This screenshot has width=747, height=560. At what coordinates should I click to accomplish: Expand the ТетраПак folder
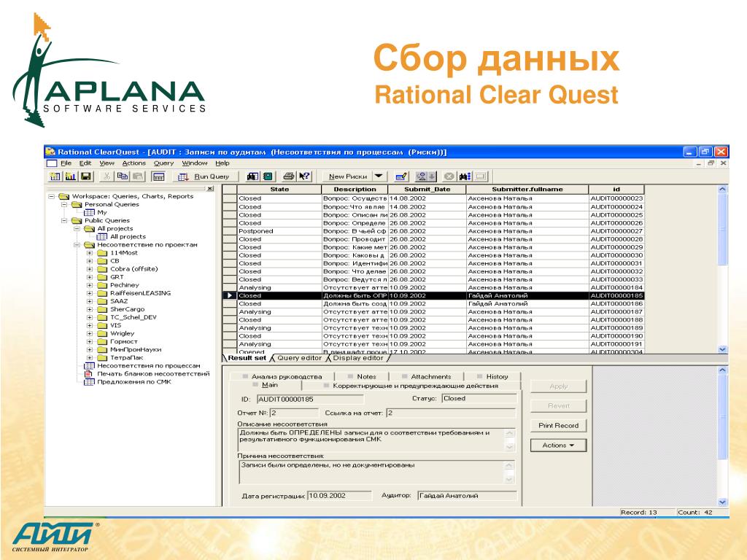(x=90, y=357)
